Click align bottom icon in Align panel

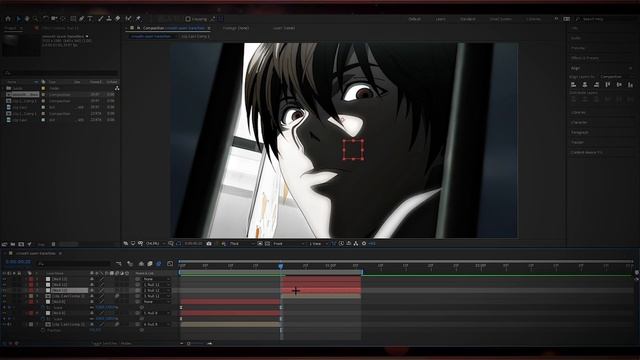[631, 84]
